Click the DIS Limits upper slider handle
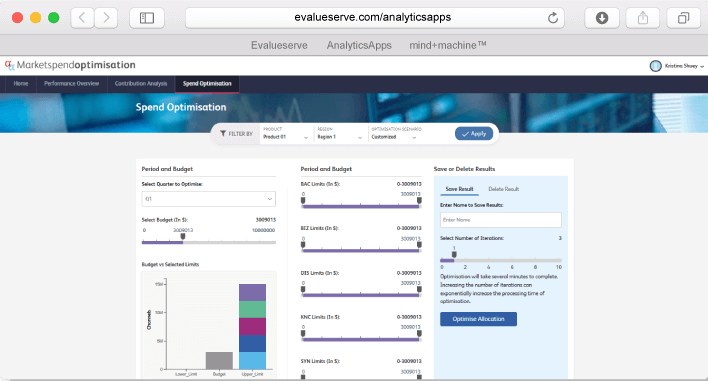708x381 pixels. tap(419, 289)
